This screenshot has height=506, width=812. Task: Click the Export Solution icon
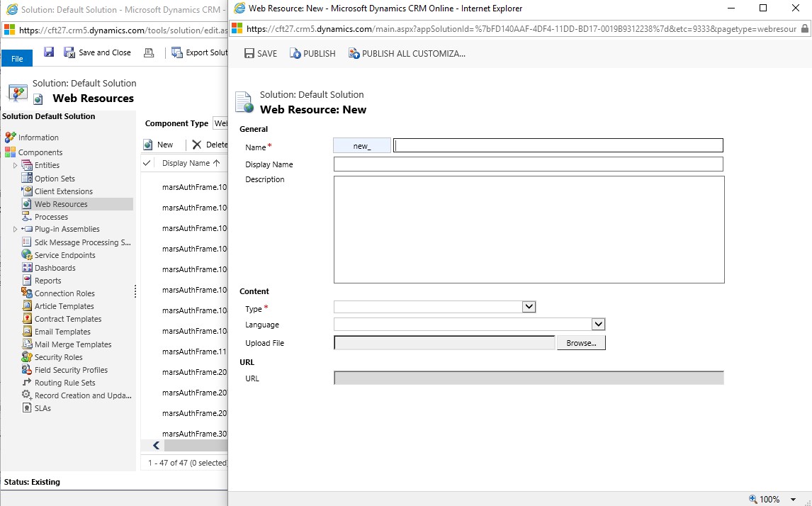177,52
